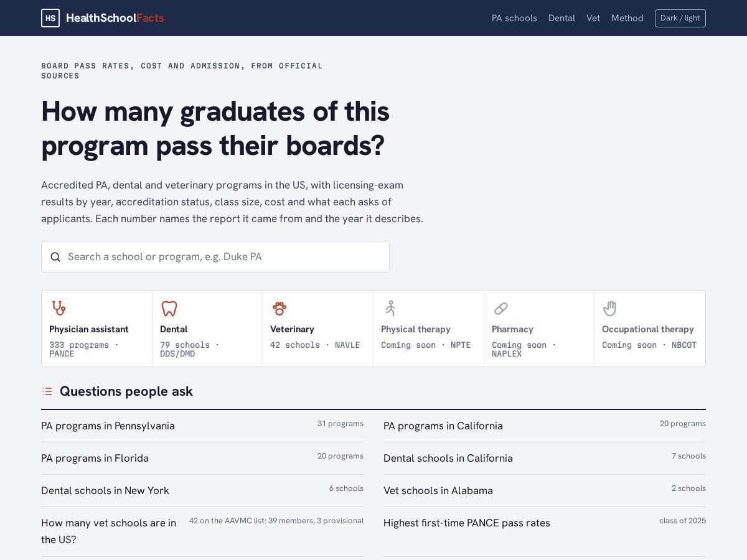Screen dimensions: 747x560
Task: Click the main headline about passing boards
Action: click(215, 129)
